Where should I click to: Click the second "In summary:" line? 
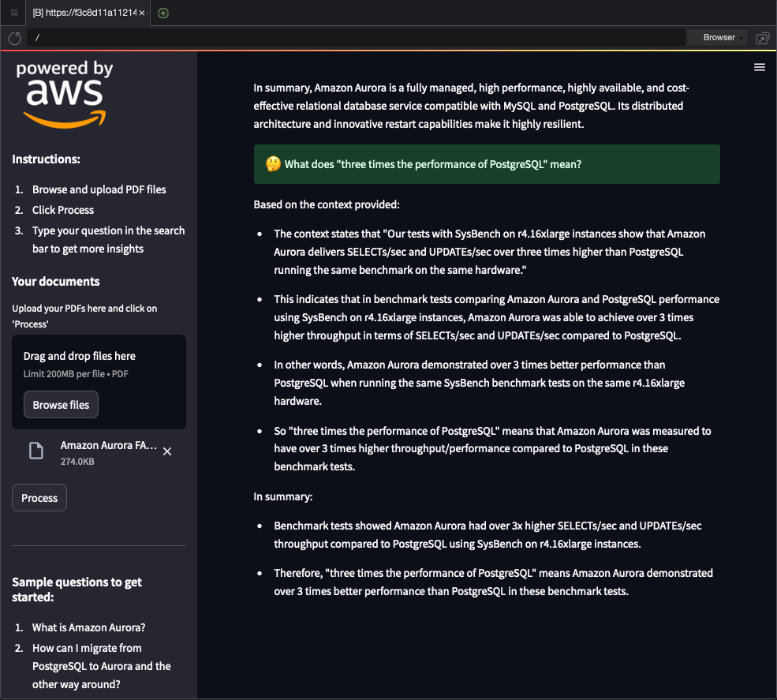(283, 496)
